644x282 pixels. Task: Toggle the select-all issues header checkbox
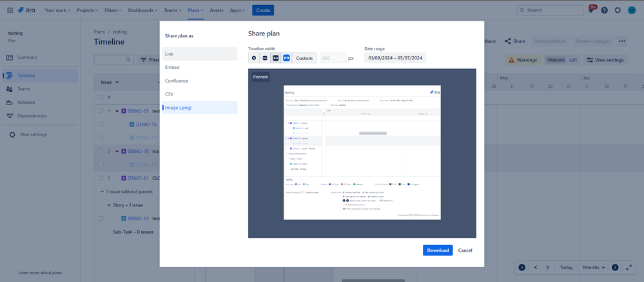pos(101,97)
